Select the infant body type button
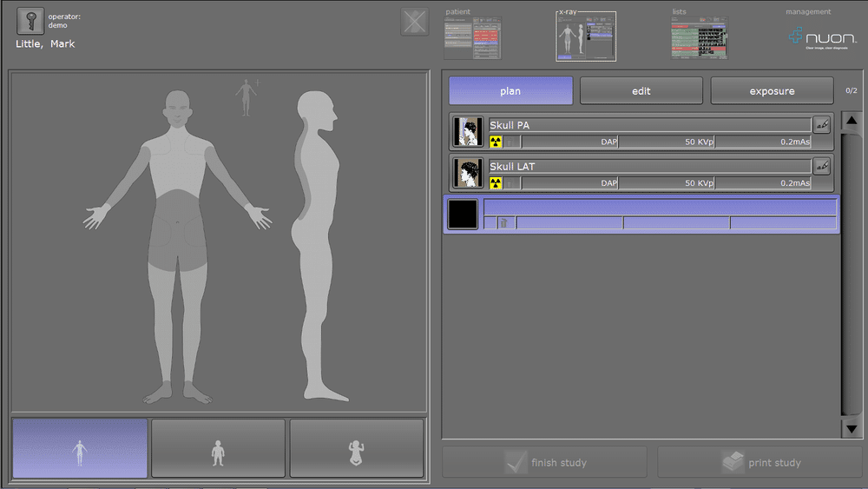The width and height of the screenshot is (868, 489). tap(356, 448)
